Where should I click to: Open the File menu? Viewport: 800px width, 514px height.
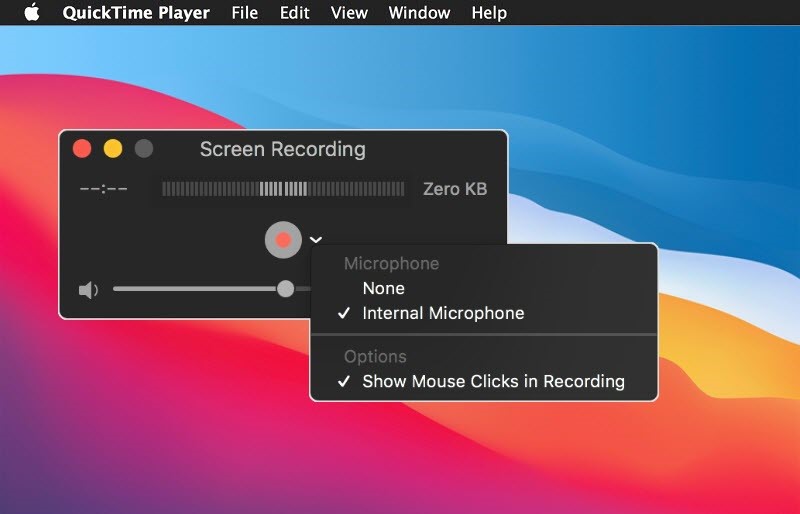[244, 13]
